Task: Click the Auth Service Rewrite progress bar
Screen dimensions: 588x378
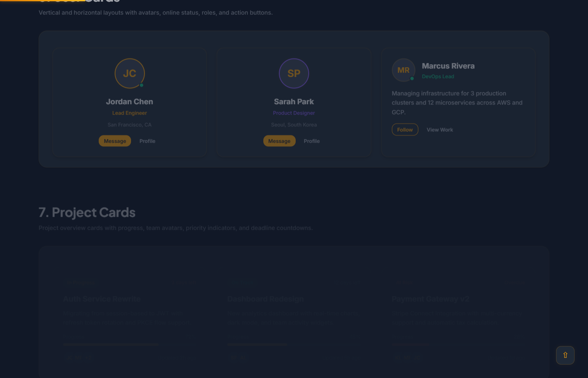Action: pyautogui.click(x=111, y=344)
